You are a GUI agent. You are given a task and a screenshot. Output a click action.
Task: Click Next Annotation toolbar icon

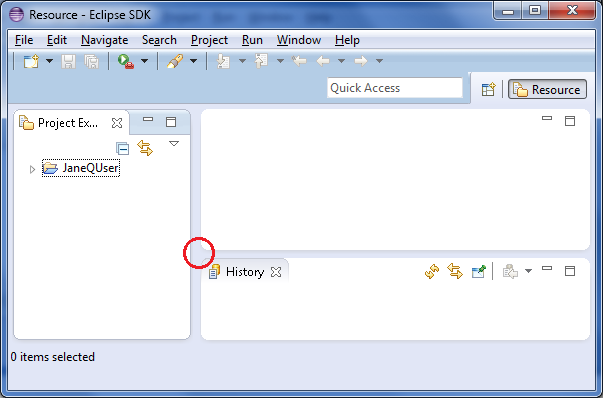point(223,61)
